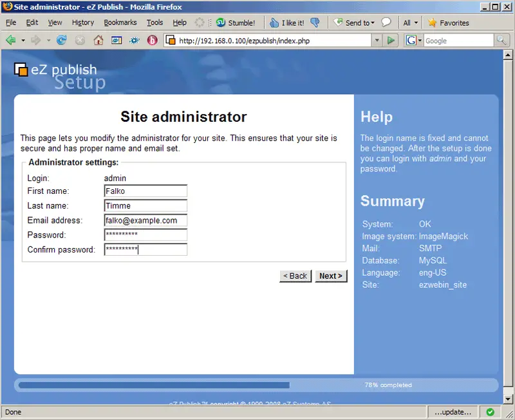Click the Forward navigation arrow
The height and width of the screenshot is (420, 515).
tap(35, 41)
